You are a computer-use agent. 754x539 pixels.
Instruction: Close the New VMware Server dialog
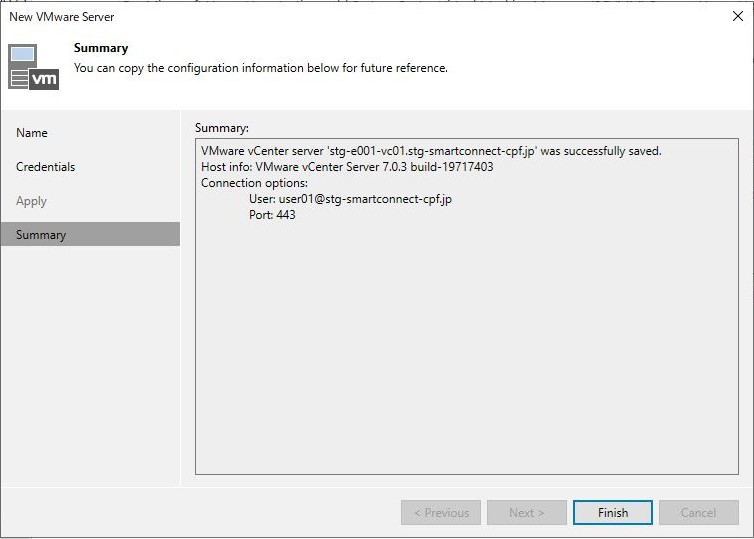coord(738,16)
